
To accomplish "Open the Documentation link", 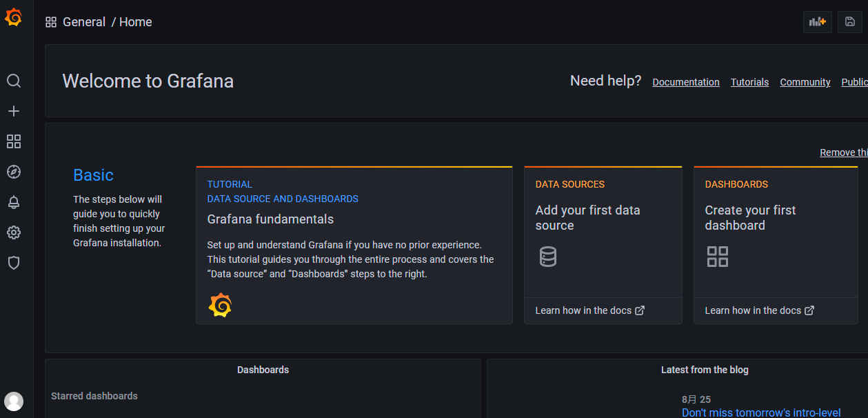I will coord(686,82).
